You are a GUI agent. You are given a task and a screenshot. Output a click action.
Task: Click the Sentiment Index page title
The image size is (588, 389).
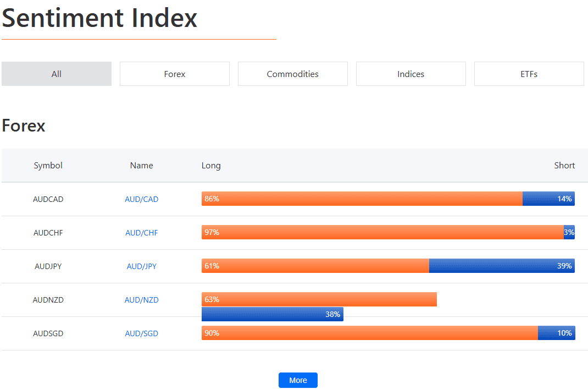[x=99, y=18]
